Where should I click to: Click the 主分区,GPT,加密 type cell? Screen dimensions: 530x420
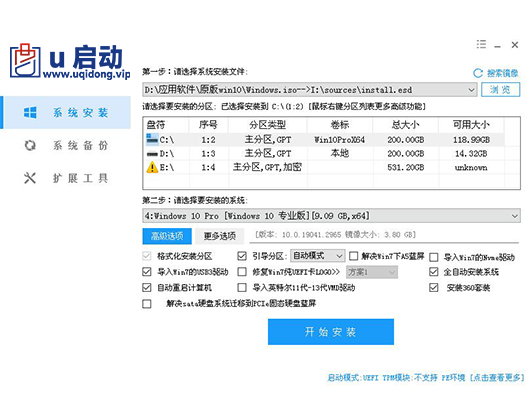(267, 167)
